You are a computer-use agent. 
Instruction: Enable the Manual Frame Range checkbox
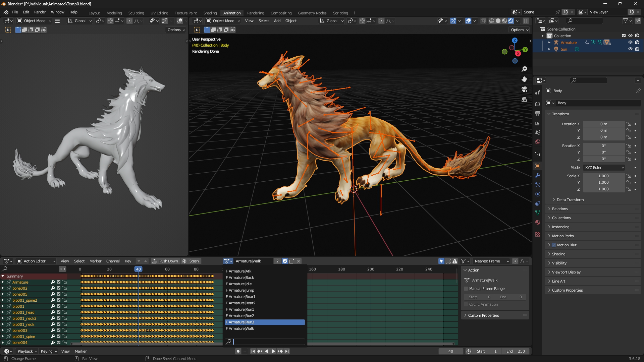466,289
